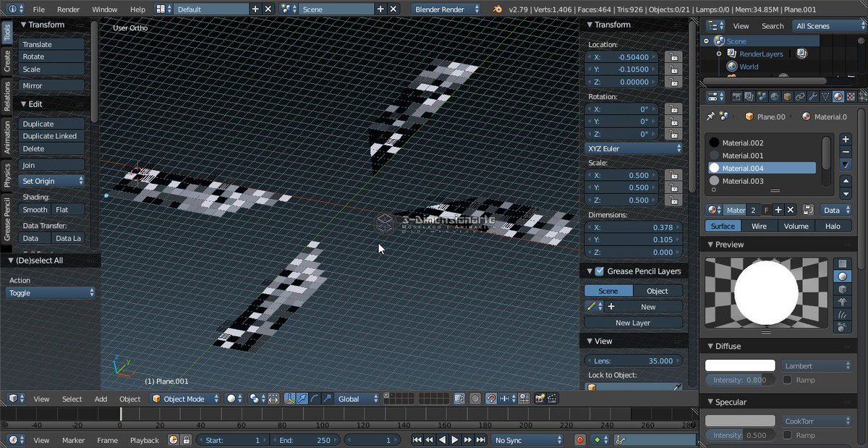868x448 pixels.
Task: Click the timeline record button
Action: coord(579,440)
